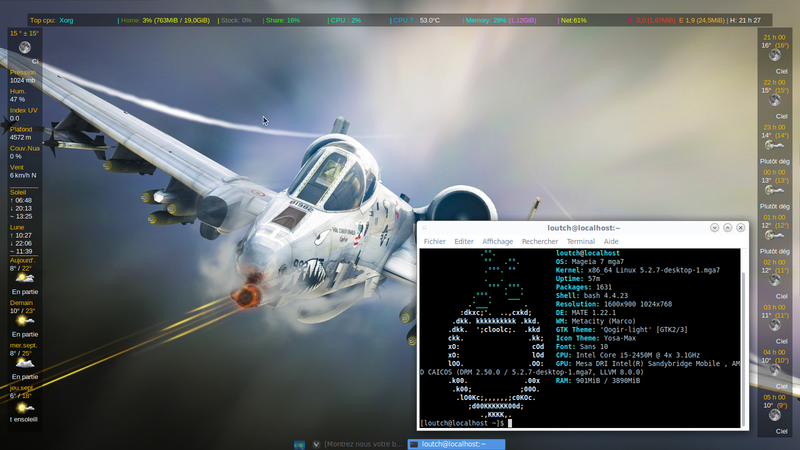800x450 pixels.
Task: Click the 'Stock: 0%' readout
Action: tap(236, 20)
